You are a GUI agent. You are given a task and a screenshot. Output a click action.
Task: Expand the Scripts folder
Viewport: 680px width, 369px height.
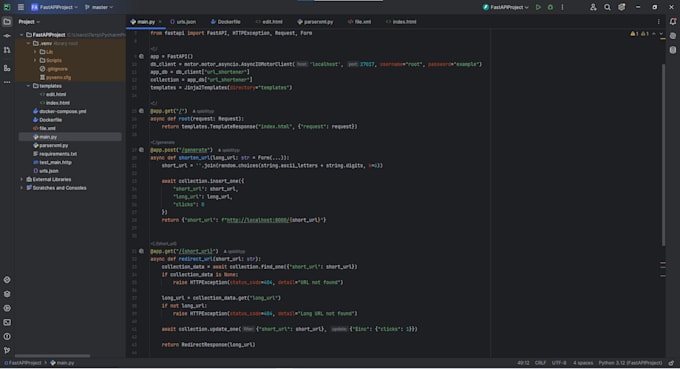(36, 60)
